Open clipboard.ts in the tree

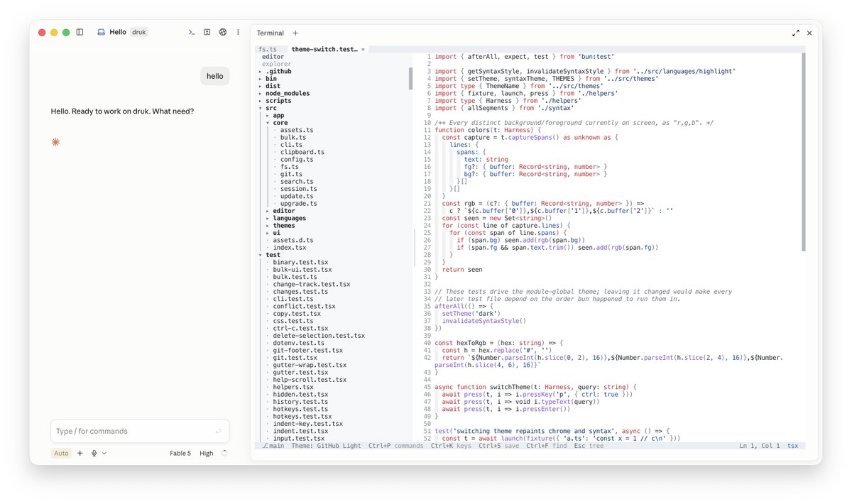tap(302, 152)
